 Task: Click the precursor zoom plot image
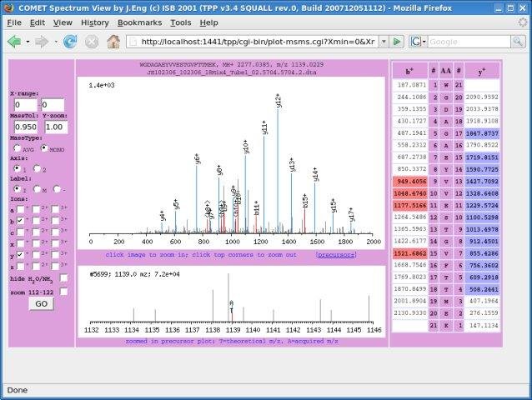pyautogui.click(x=232, y=300)
